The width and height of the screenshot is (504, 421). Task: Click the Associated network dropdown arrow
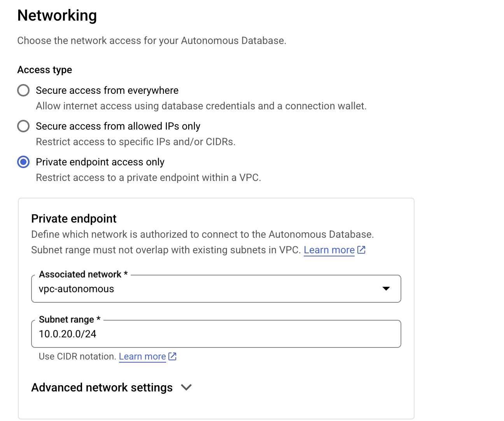[386, 289]
